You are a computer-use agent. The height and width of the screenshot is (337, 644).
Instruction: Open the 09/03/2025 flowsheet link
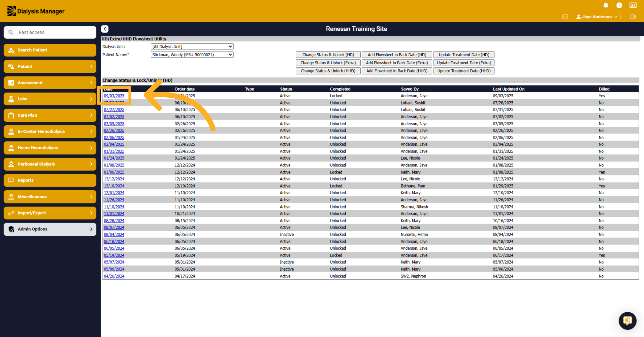(114, 96)
